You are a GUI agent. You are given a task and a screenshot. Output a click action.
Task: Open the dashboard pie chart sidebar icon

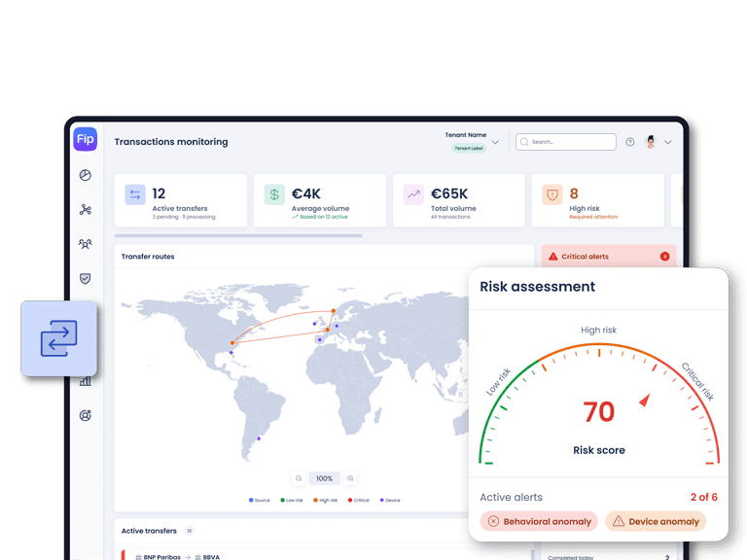point(86,175)
